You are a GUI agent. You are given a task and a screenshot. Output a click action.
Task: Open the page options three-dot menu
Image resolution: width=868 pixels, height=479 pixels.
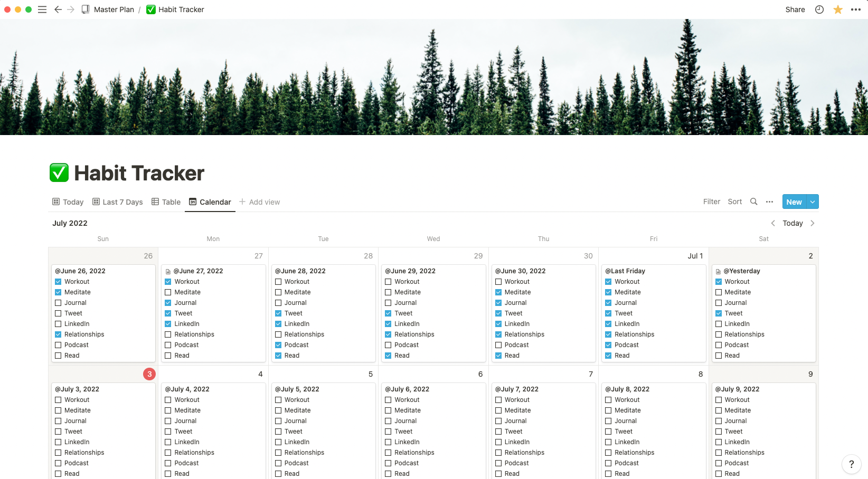856,9
